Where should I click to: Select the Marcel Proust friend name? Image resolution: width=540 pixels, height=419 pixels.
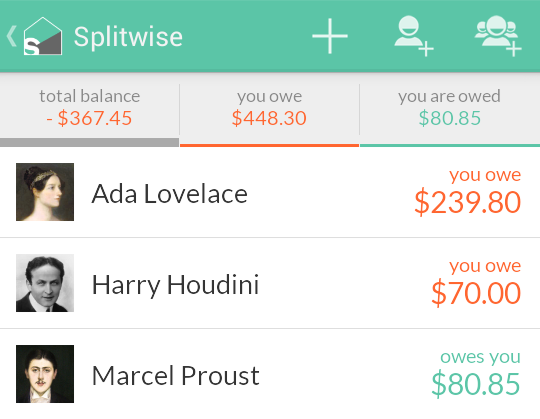(176, 376)
